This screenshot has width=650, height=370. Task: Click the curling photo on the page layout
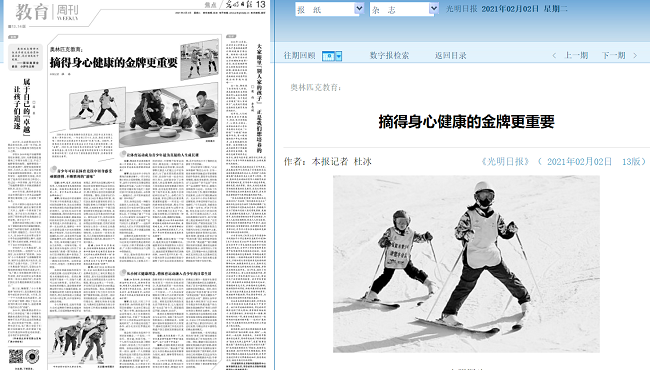(x=168, y=113)
